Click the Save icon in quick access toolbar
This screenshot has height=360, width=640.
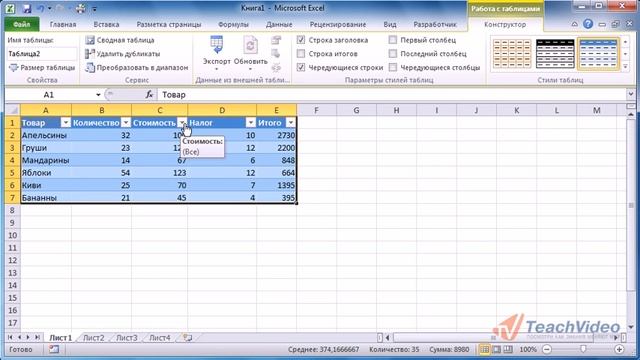27,8
